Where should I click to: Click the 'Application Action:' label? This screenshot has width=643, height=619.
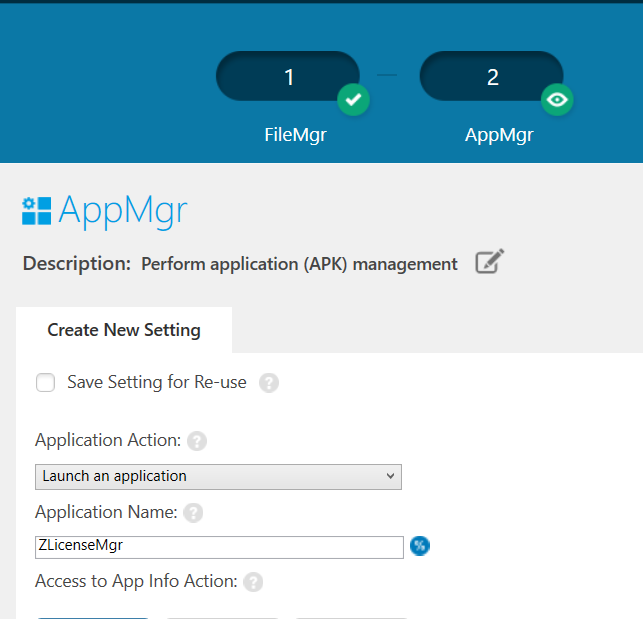[108, 440]
